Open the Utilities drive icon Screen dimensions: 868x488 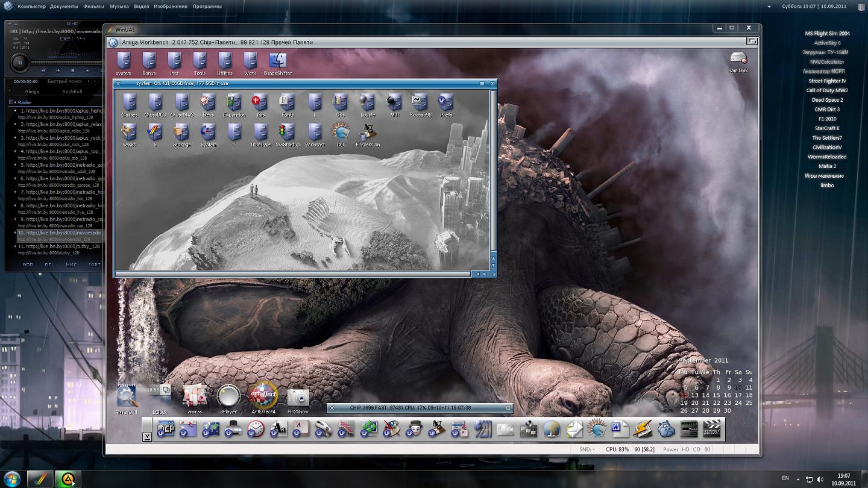[225, 63]
